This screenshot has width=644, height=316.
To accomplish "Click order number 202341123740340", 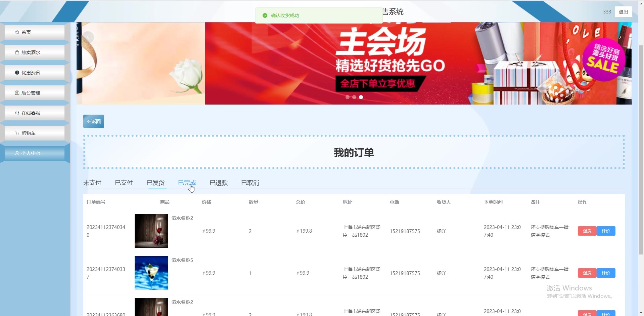I will pos(106,231).
